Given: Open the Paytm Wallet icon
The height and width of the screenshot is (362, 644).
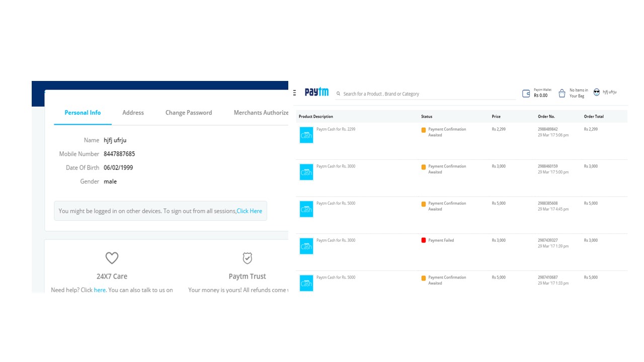Looking at the screenshot, I should point(526,94).
